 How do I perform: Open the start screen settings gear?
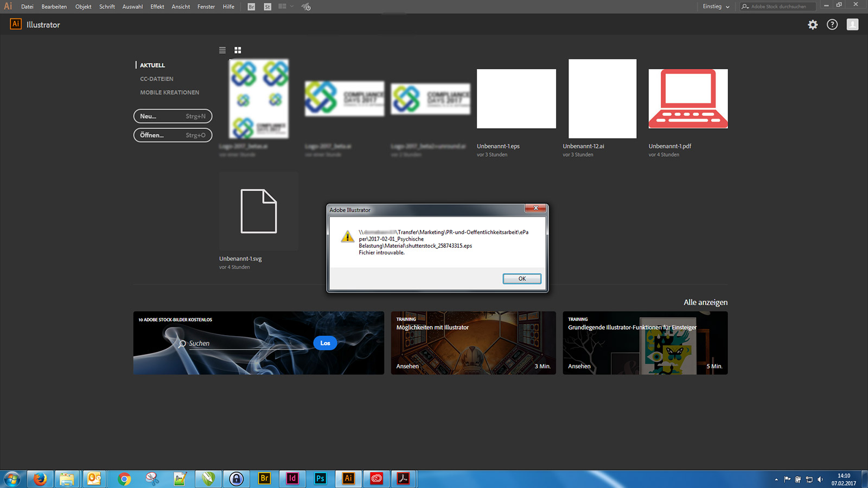813,24
